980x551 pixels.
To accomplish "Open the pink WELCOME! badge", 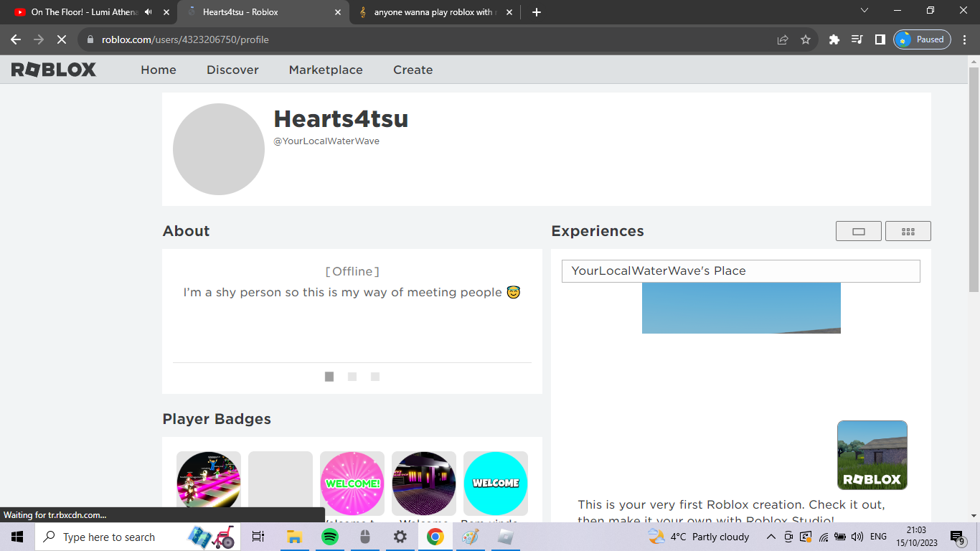I will point(352,484).
